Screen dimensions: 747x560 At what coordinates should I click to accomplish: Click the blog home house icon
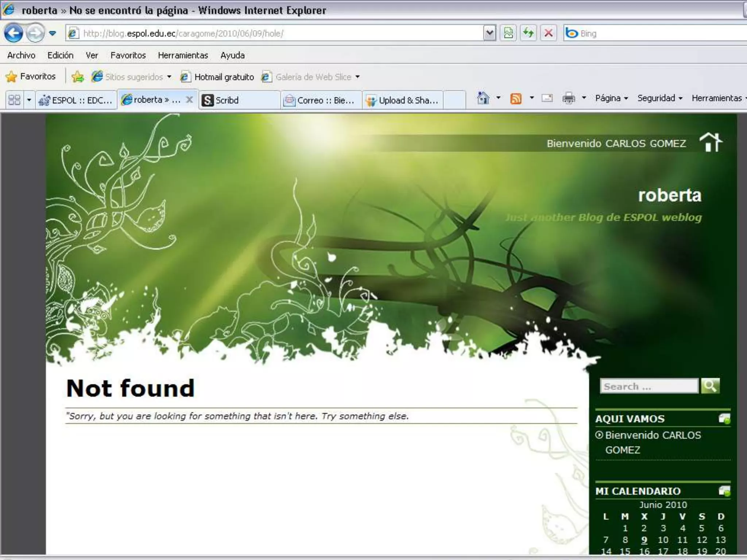[x=710, y=142]
